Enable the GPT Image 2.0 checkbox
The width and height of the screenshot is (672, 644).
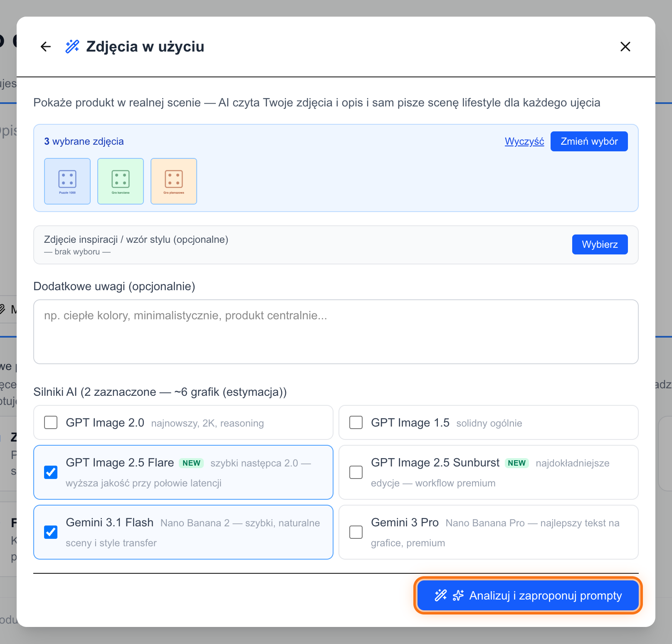click(x=51, y=422)
